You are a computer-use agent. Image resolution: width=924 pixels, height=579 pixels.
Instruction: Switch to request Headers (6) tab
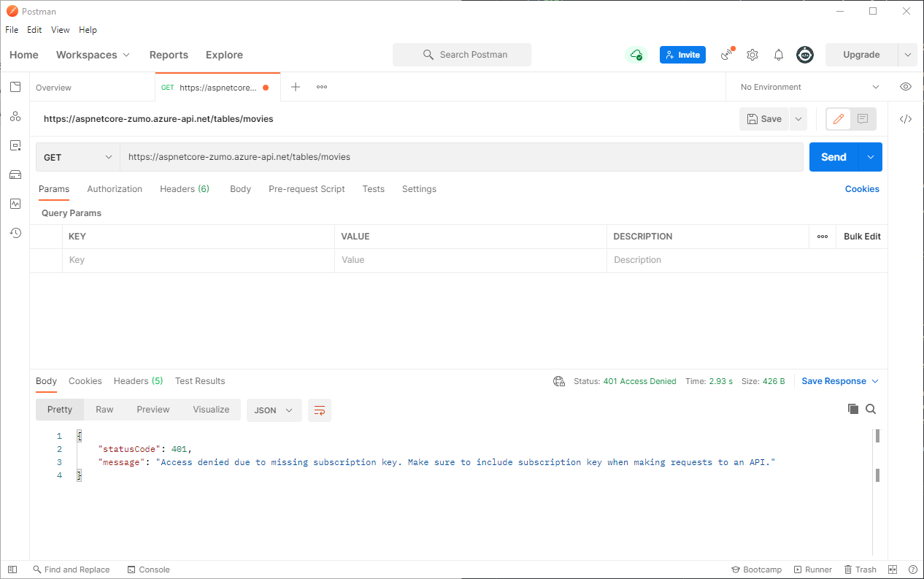[185, 189]
